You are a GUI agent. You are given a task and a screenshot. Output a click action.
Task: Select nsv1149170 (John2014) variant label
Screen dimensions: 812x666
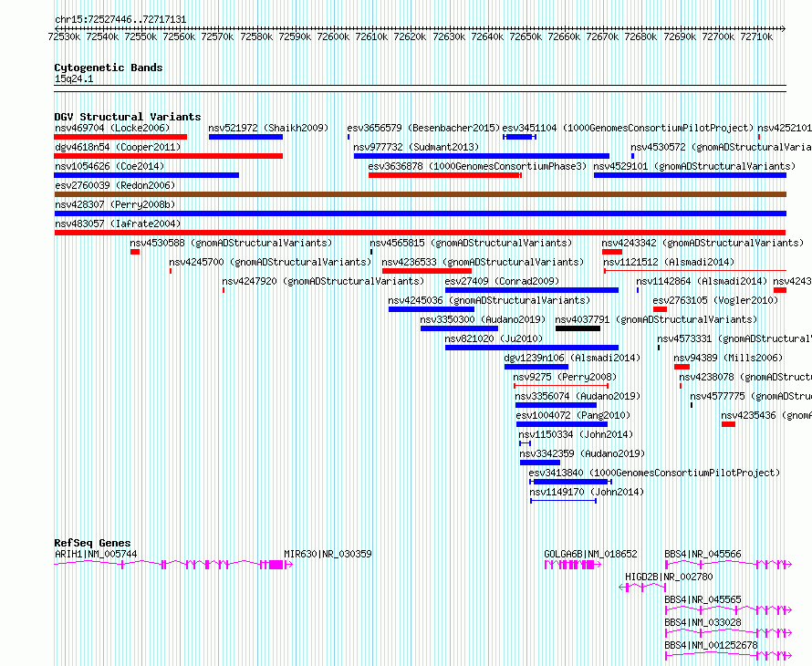587,492
